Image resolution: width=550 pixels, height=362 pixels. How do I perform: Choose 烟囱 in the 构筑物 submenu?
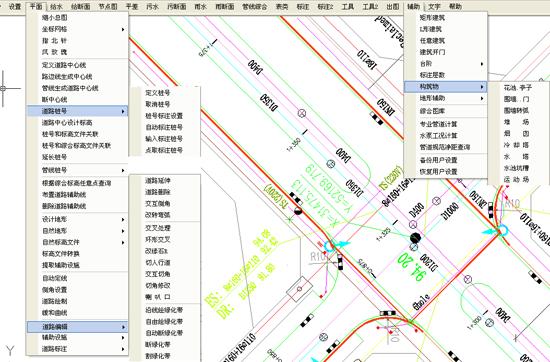(516, 134)
